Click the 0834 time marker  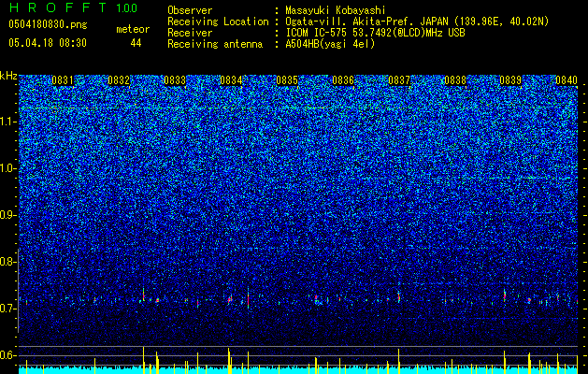231,80
